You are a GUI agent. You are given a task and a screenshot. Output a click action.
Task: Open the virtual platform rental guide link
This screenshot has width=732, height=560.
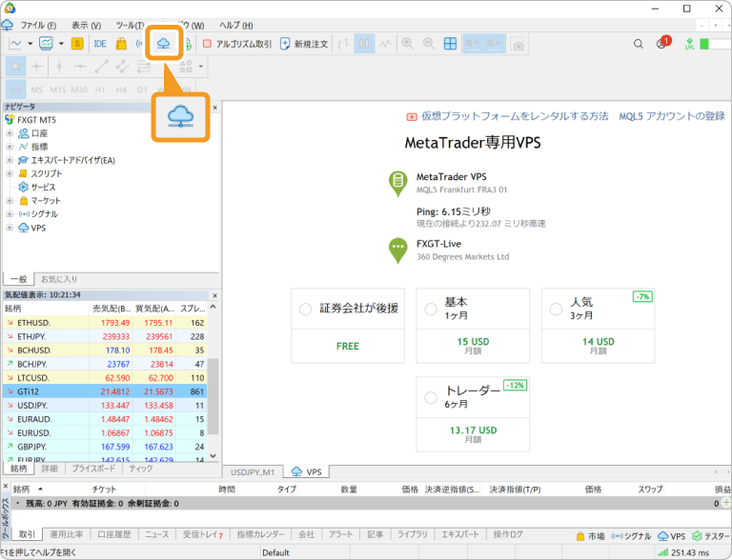(x=515, y=116)
